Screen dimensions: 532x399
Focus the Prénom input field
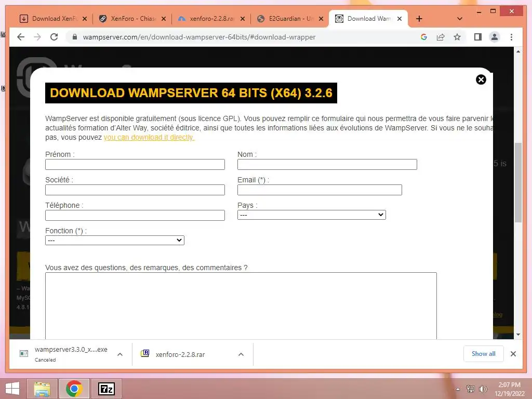tap(135, 164)
